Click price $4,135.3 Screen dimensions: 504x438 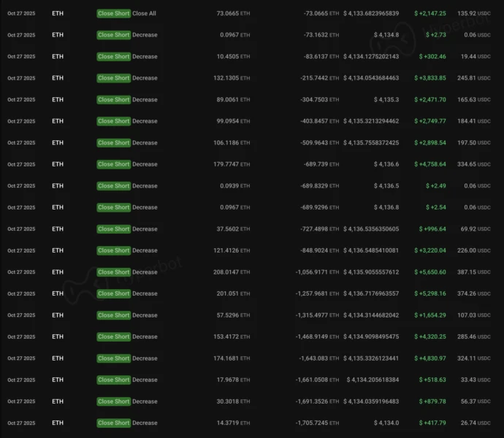[386, 99]
